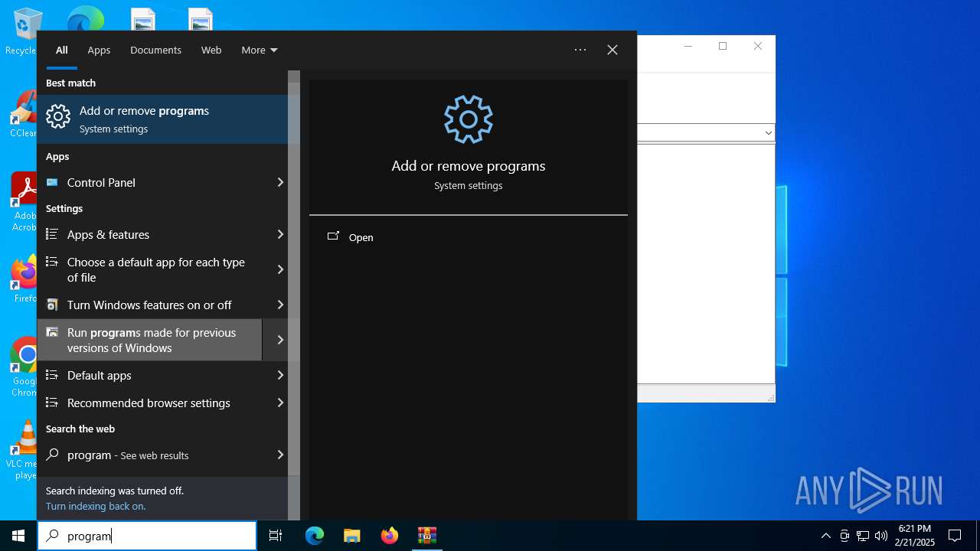Expand Turn Windows features result arrow
Image resolution: width=980 pixels, height=551 pixels.
click(280, 305)
